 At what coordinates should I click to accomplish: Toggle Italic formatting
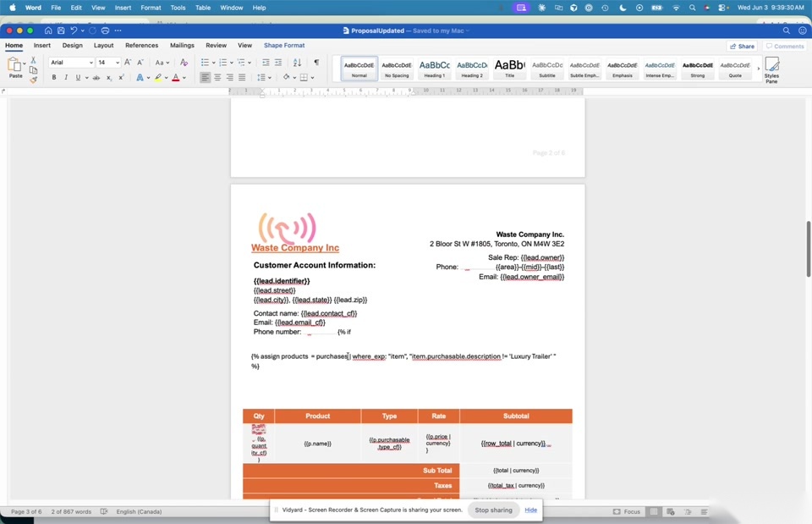pos(66,78)
